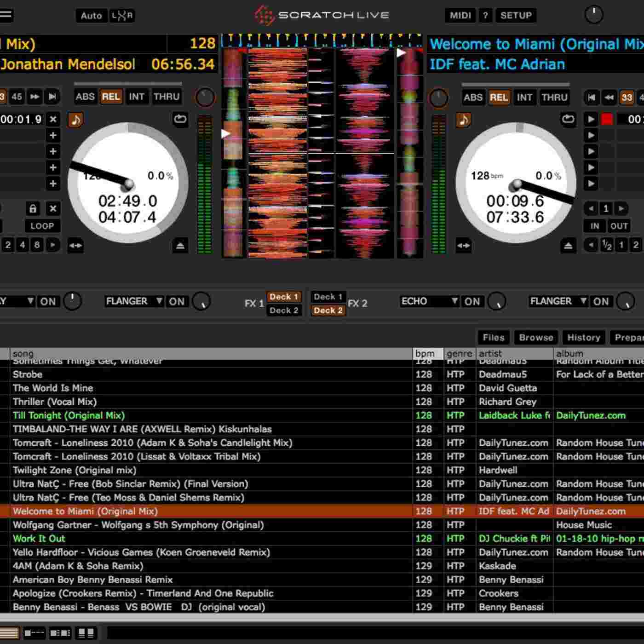Viewport: 644px width, 644px height.
Task: Open the SETUP screen
Action: pyautogui.click(x=516, y=16)
